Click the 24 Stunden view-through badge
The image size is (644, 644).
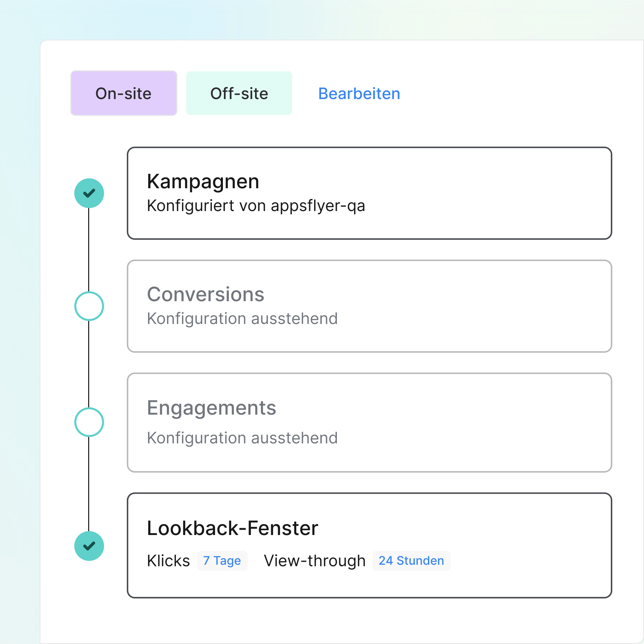tap(411, 561)
